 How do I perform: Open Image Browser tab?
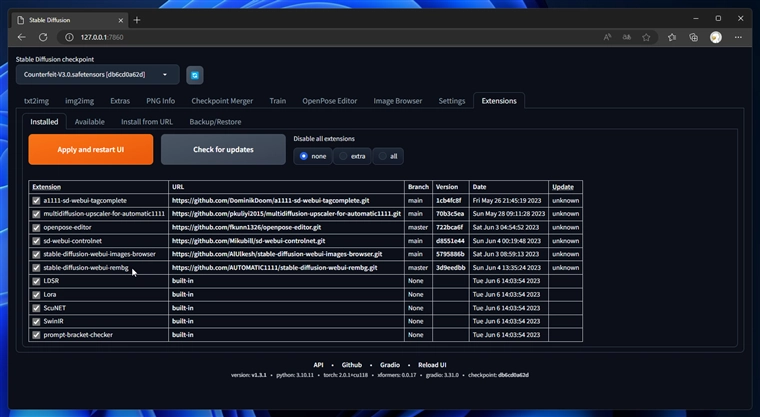pos(397,101)
